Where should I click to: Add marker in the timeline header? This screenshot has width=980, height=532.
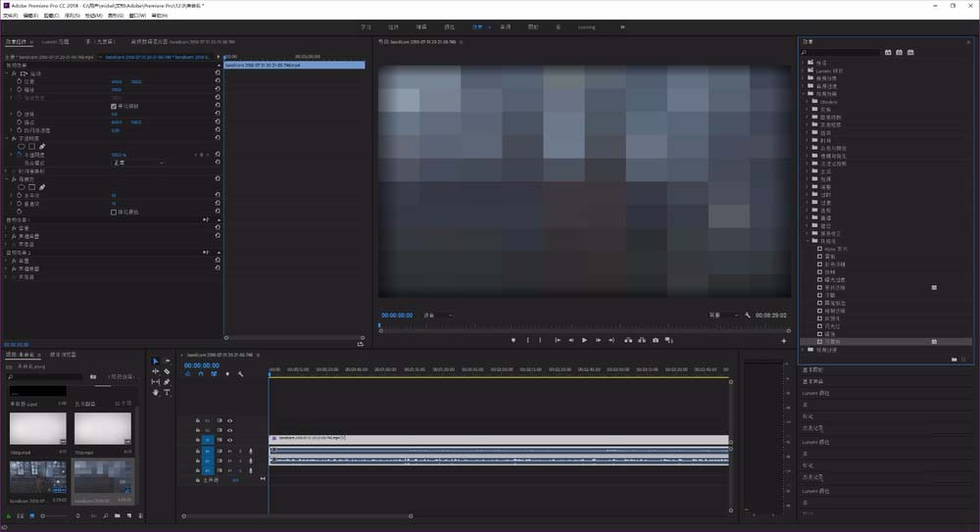click(227, 374)
